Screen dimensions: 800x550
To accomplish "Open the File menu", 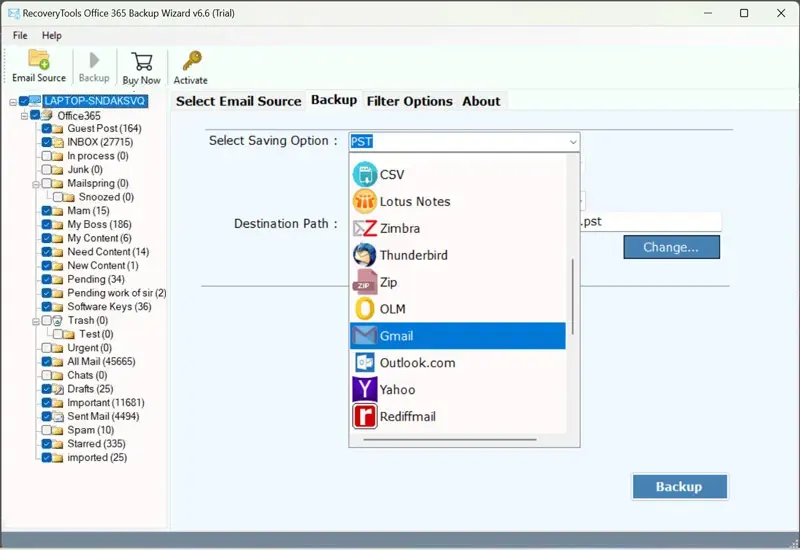I will tap(20, 36).
